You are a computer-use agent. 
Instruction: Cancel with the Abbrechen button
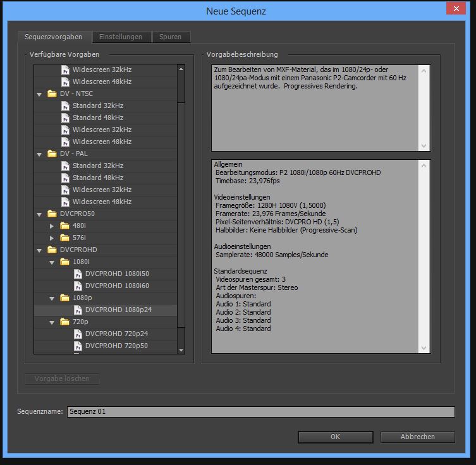pyautogui.click(x=418, y=437)
